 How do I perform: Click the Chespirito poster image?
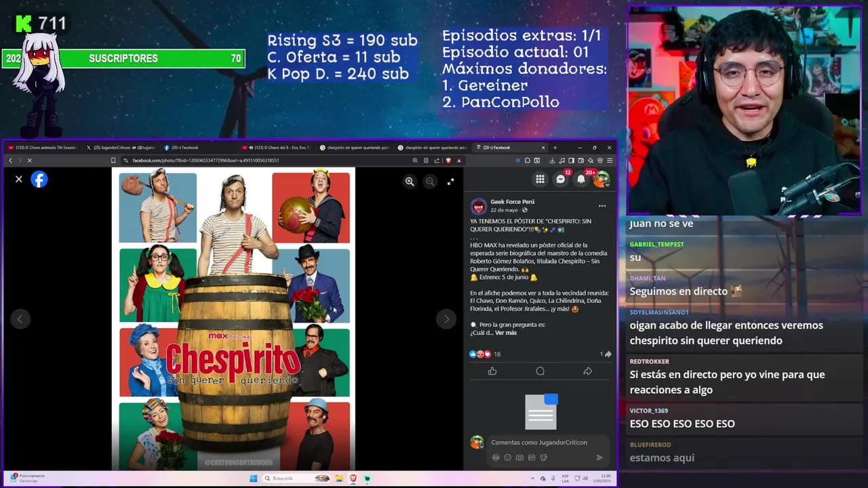(233, 319)
